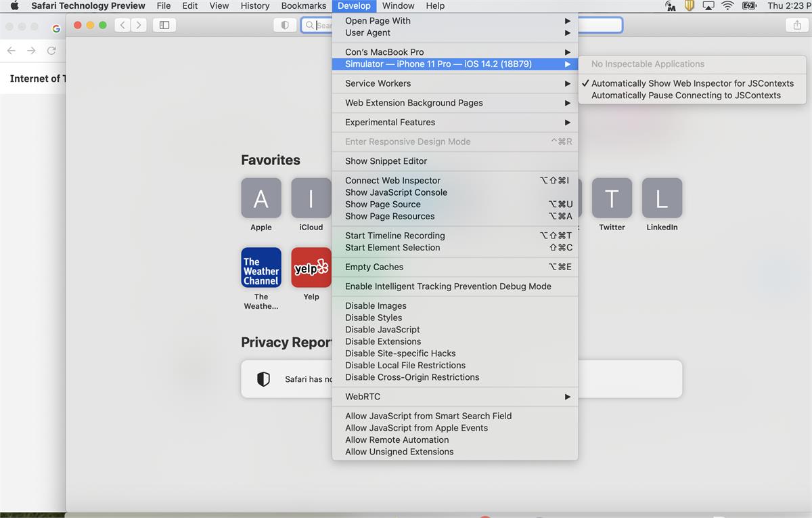Screen dimensions: 812x518
Task: Toggle Automatically Show Web Inspector for JSContexts
Action: coord(692,83)
